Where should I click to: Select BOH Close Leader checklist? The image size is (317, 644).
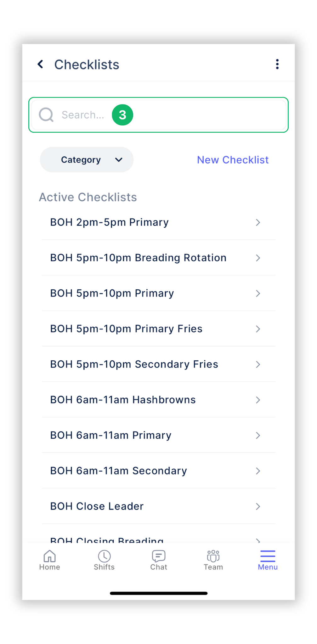tap(97, 506)
